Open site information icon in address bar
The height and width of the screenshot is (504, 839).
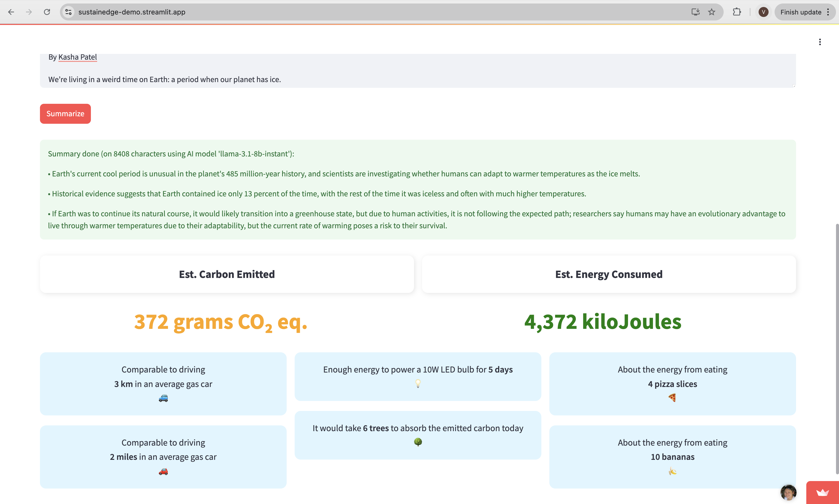[x=68, y=12]
